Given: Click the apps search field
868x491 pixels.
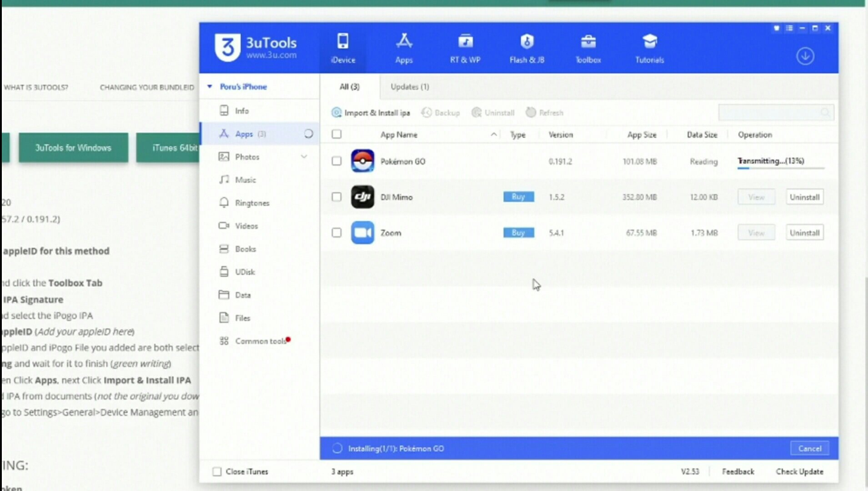Looking at the screenshot, I should (x=776, y=112).
